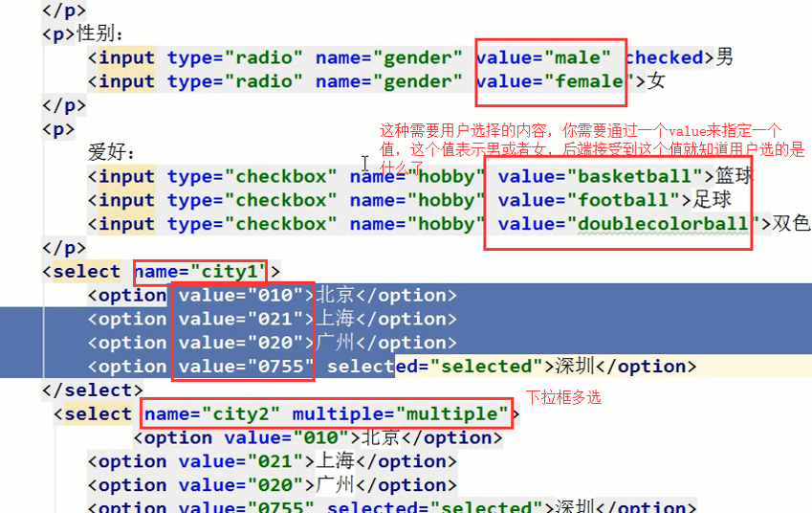This screenshot has height=513, width=812.
Task: Click the </p> tag after the female radio line
Action: [64, 105]
